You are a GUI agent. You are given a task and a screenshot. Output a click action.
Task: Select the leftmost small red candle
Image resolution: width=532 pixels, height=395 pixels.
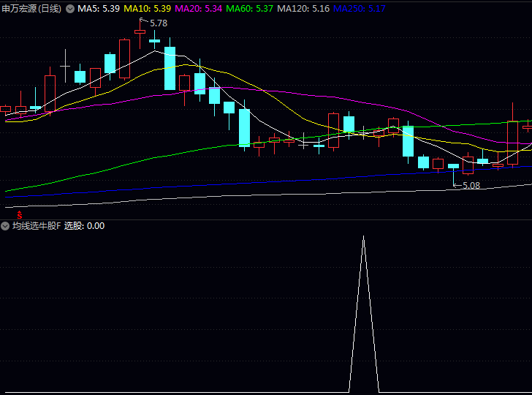[6, 109]
